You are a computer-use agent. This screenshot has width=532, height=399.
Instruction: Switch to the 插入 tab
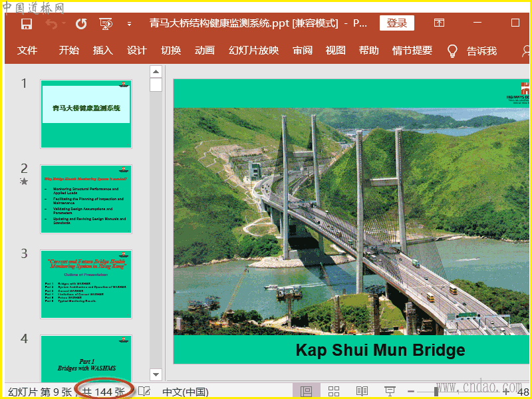103,51
